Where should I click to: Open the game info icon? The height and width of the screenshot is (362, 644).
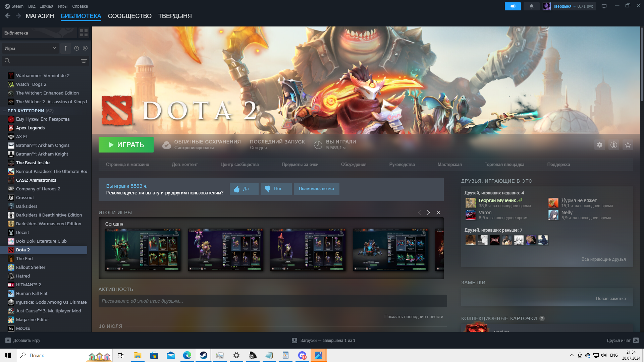[613, 145]
